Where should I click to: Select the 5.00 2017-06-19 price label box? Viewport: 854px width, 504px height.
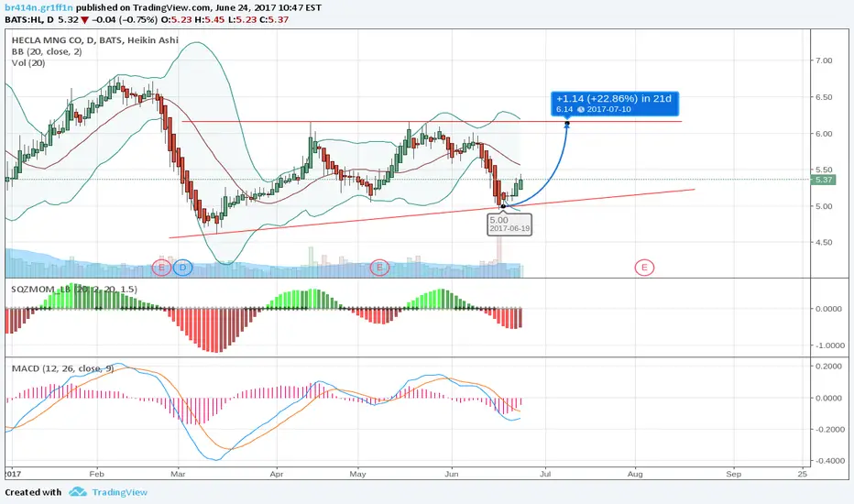(509, 225)
